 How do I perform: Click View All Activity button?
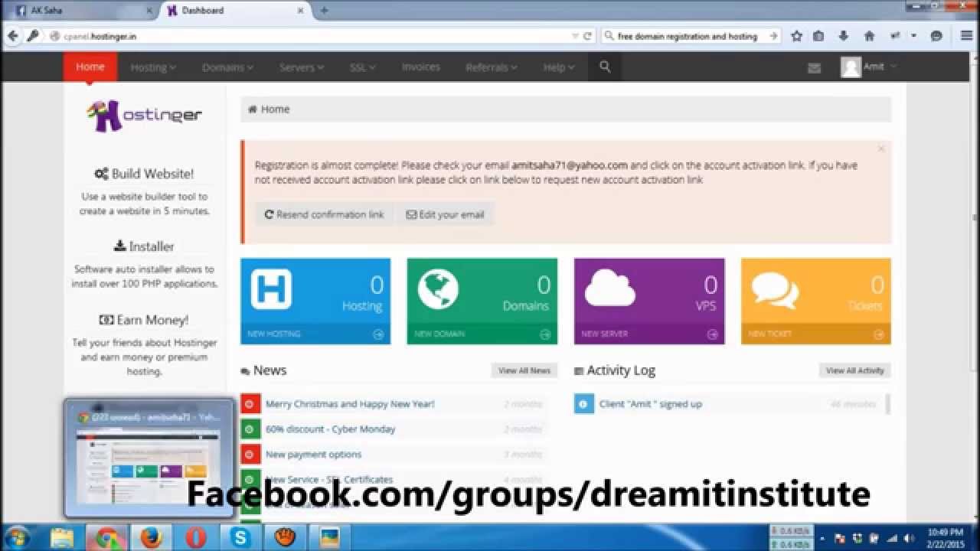click(854, 370)
